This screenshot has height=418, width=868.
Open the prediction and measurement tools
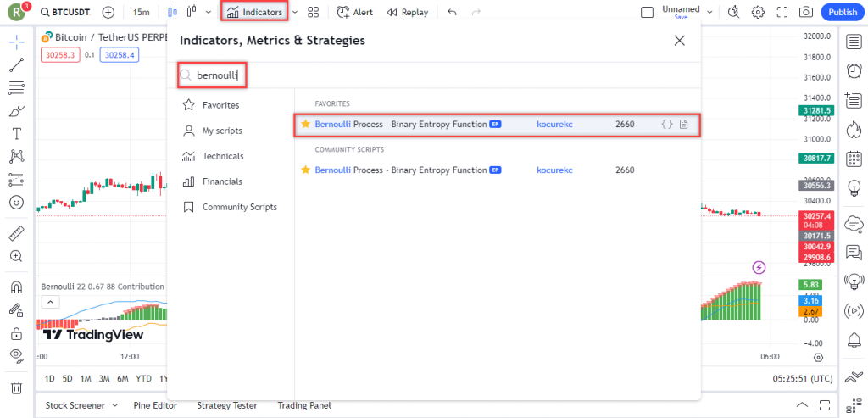click(x=17, y=180)
